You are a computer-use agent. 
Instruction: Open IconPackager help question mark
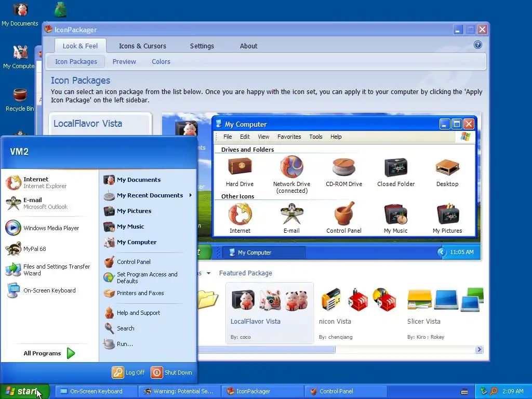[x=478, y=45]
